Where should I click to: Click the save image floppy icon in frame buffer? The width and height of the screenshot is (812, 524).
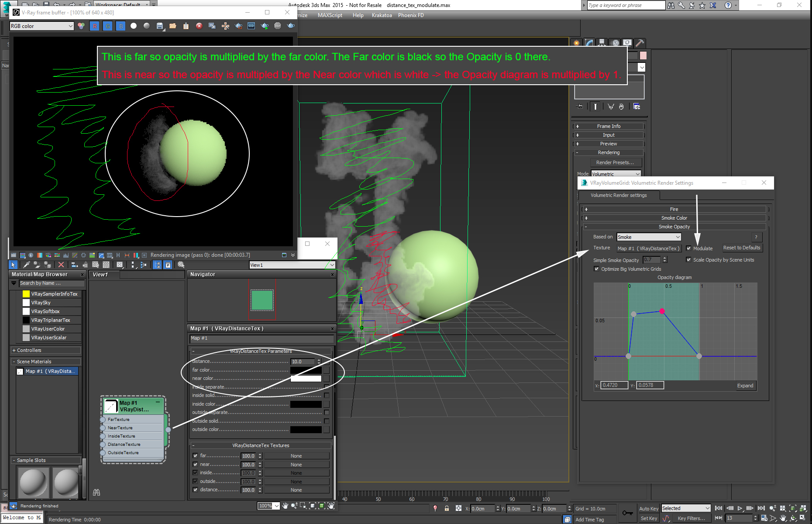pyautogui.click(x=160, y=26)
